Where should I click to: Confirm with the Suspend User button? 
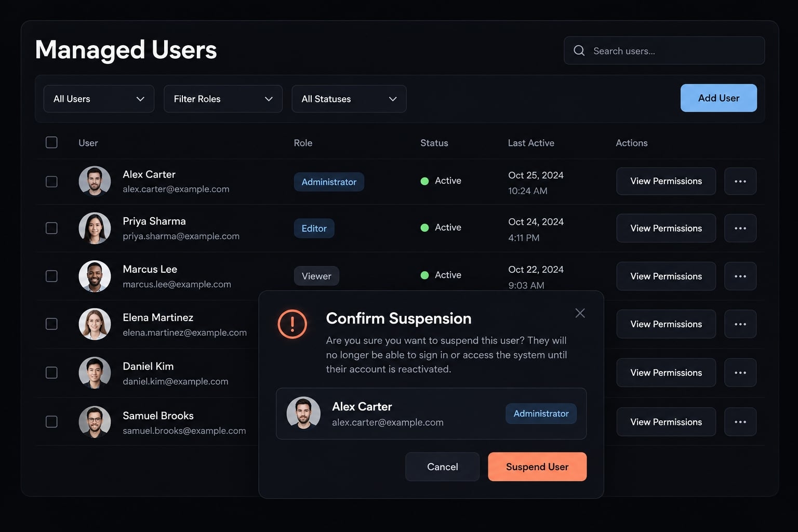point(537,467)
